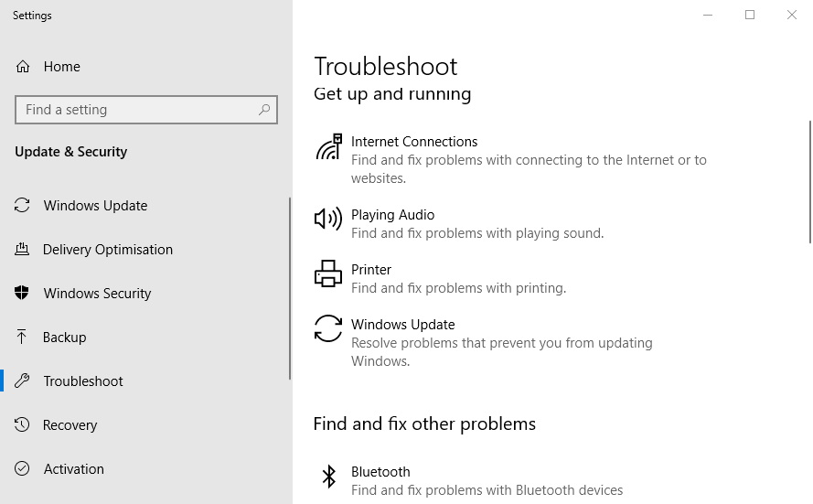This screenshot has width=813, height=504.
Task: Click the Home house icon
Action: pos(23,67)
